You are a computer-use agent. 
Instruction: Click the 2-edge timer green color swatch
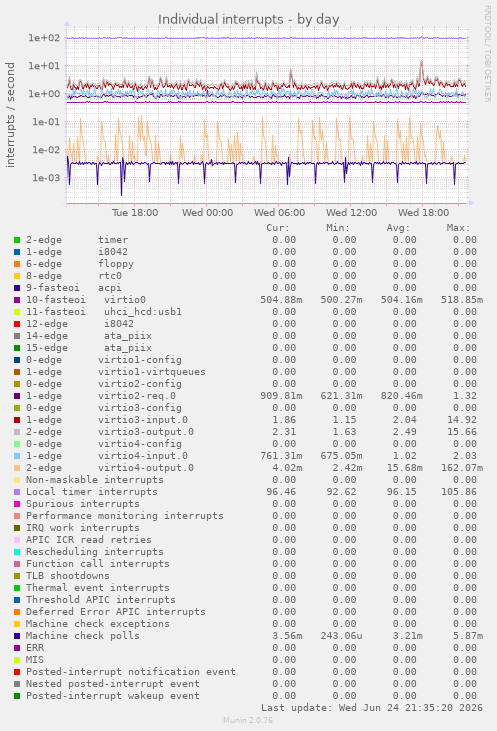(x=17, y=240)
